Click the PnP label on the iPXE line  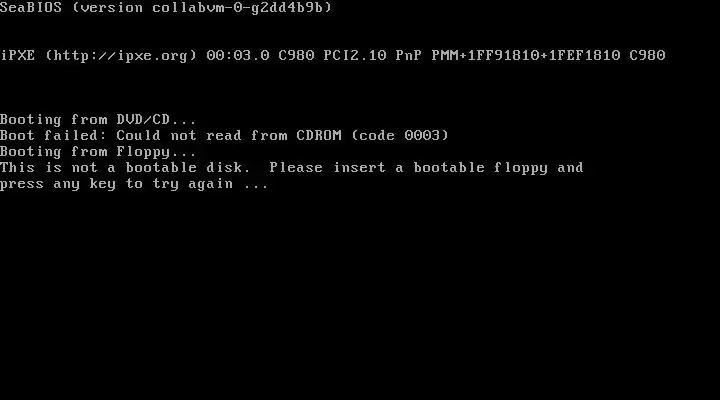(x=409, y=56)
